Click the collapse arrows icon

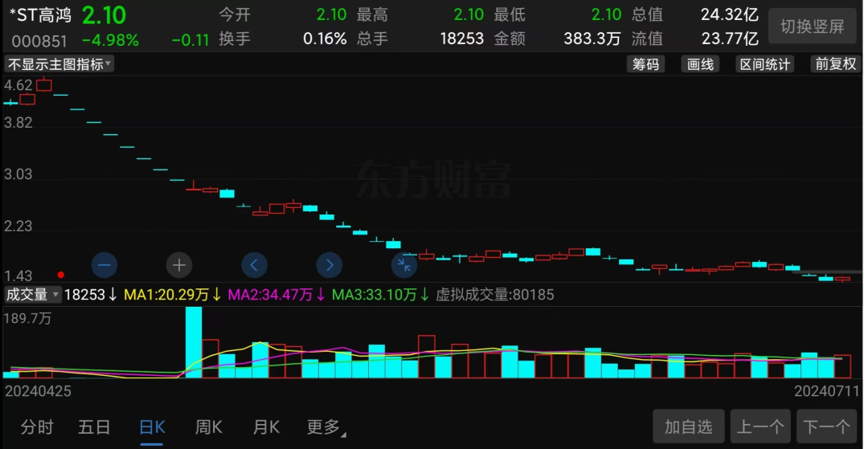click(x=404, y=265)
